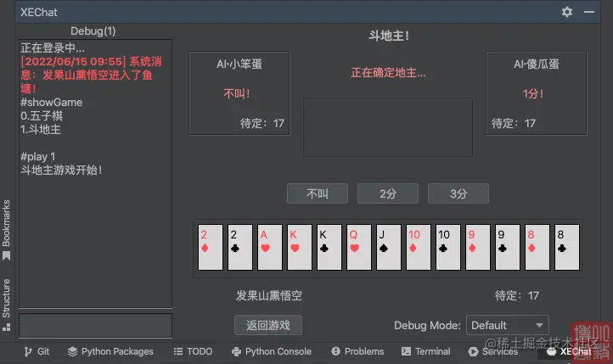Click the Git branch icon
613x364 pixels.
pos(28,351)
